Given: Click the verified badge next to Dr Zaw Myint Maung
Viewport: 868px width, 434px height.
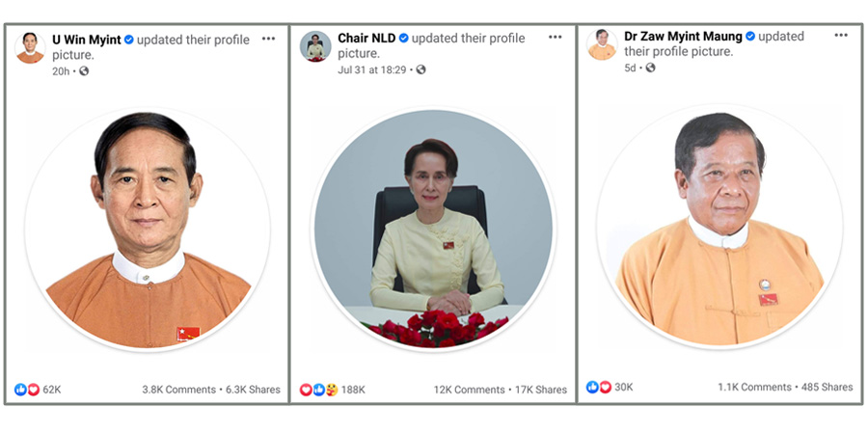Looking at the screenshot, I should pos(750,37).
